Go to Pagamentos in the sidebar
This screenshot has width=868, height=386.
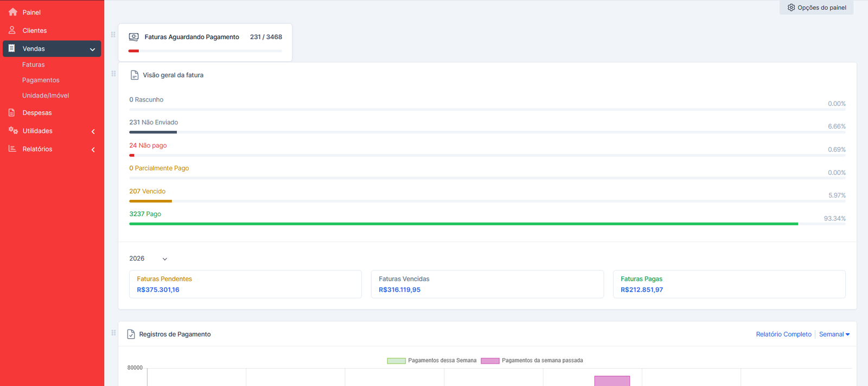pyautogui.click(x=41, y=80)
